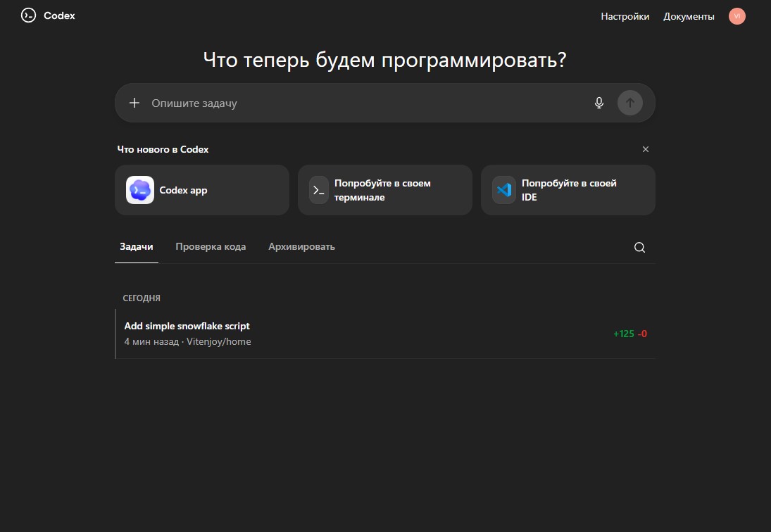Click the Codex title text in header
The height and width of the screenshot is (532, 771).
59,15
